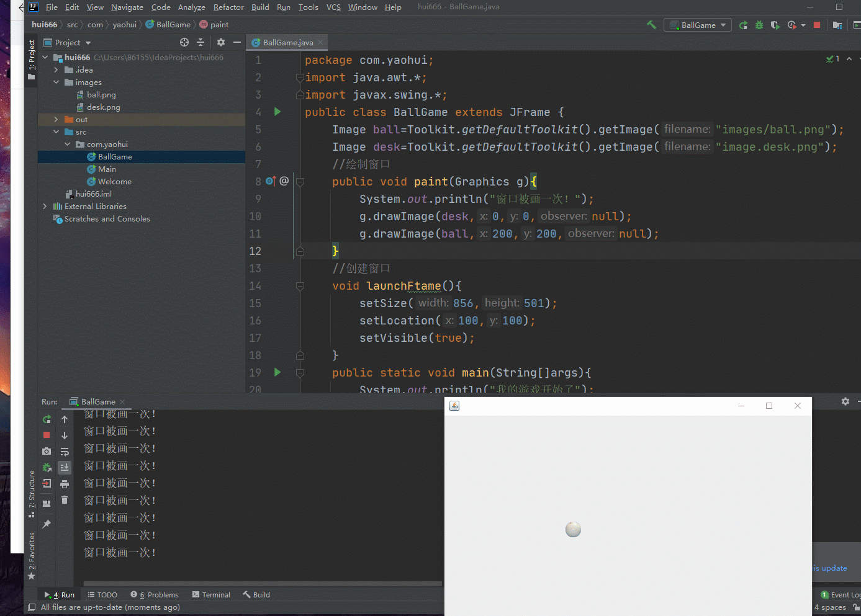The width and height of the screenshot is (861, 616).
Task: Expand the .idea folder
Action: (x=56, y=69)
